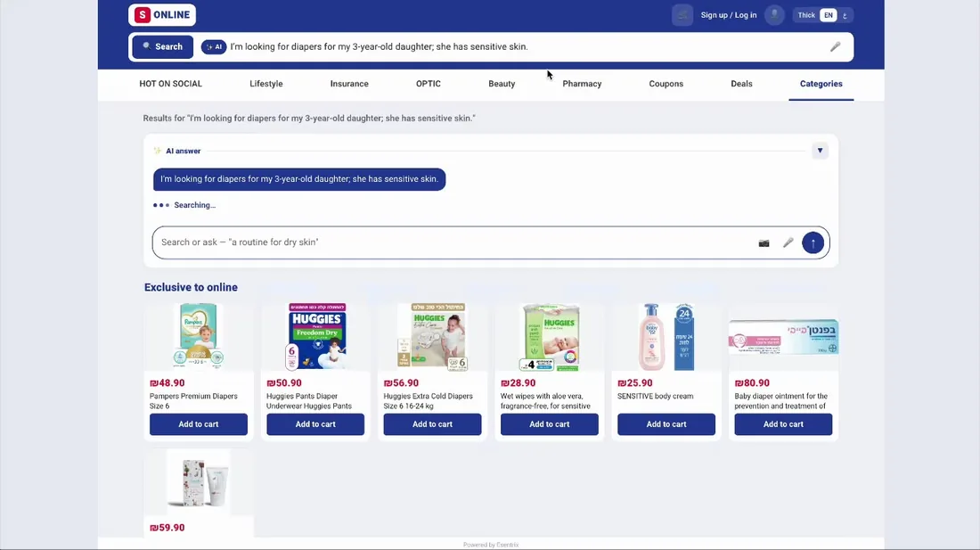980x550 pixels.
Task: Click the ₪56.90 price
Action: (401, 383)
